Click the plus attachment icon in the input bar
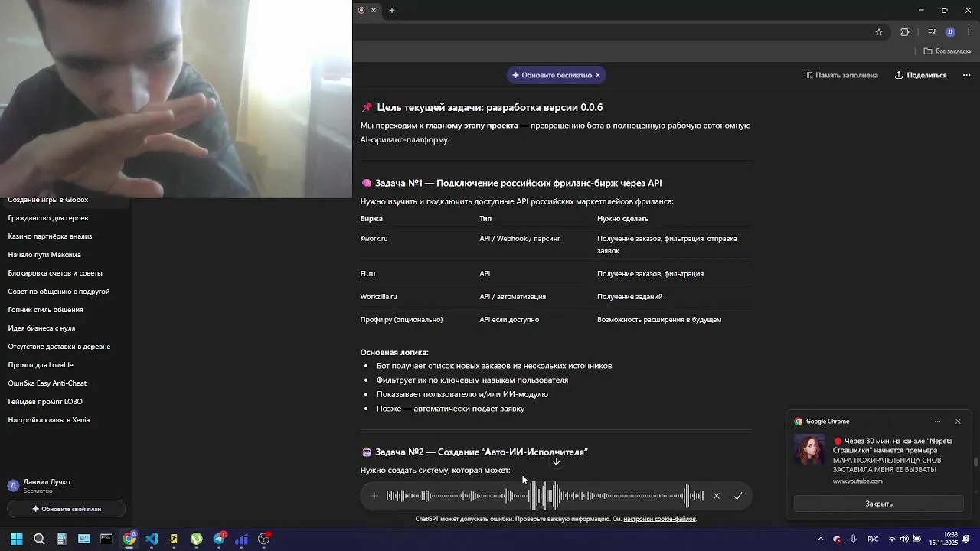Viewport: 980px width, 551px height. point(374,496)
